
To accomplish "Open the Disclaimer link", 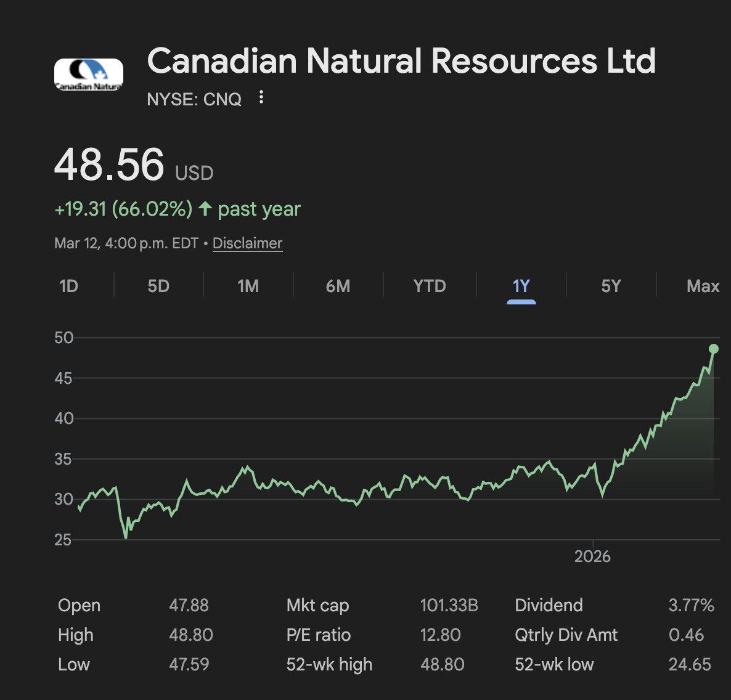I will [x=248, y=243].
